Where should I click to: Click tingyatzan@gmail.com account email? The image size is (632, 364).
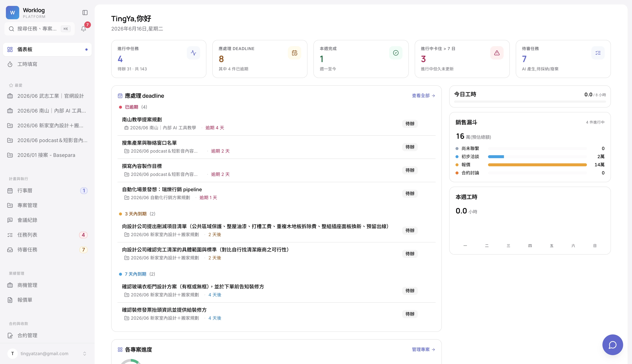click(x=44, y=353)
